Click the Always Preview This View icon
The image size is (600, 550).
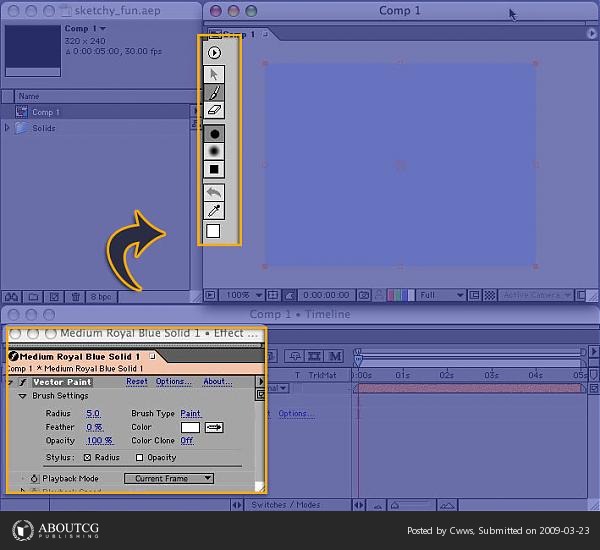[210, 295]
